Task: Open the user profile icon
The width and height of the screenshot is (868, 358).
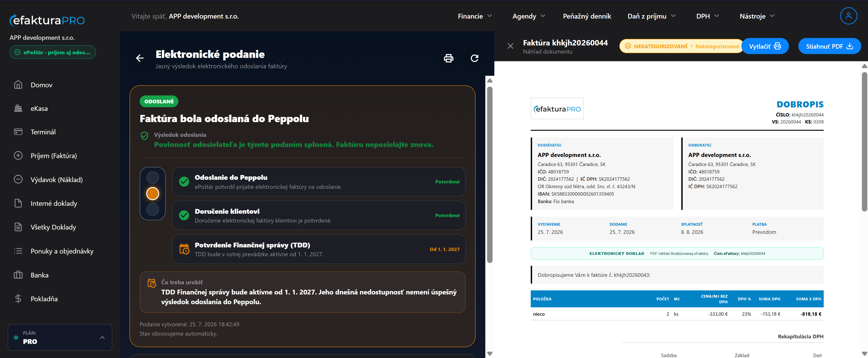Action: pyautogui.click(x=849, y=16)
